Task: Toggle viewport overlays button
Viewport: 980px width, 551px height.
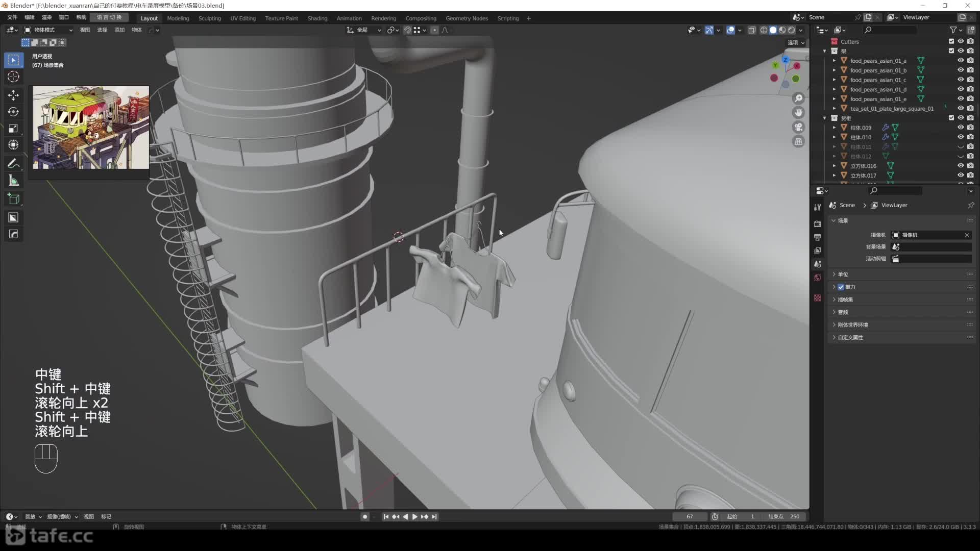Action: coord(731,30)
